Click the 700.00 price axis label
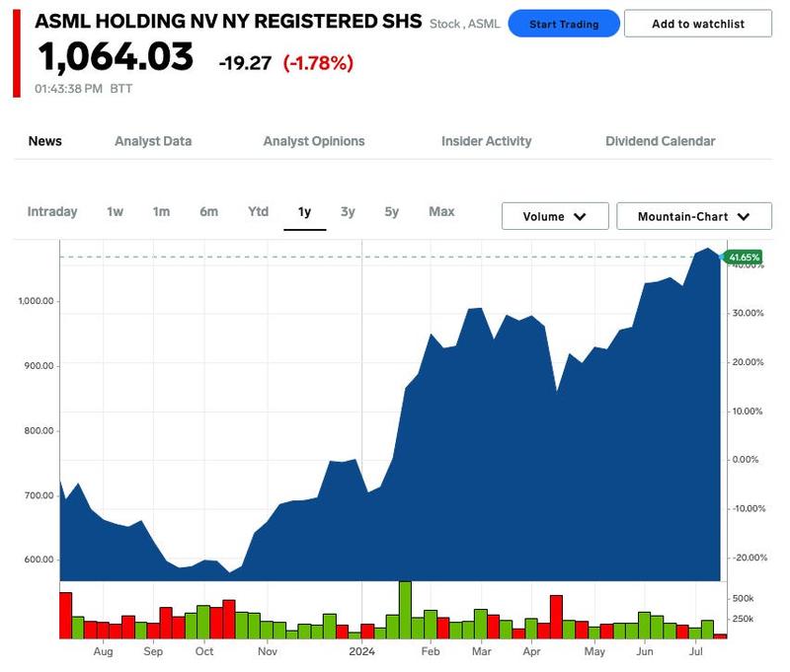The width and height of the screenshot is (790, 672). pos(39,495)
